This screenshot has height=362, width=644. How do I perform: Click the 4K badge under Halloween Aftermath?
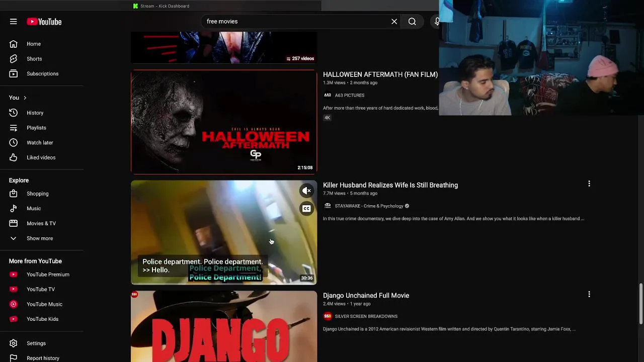click(x=327, y=118)
